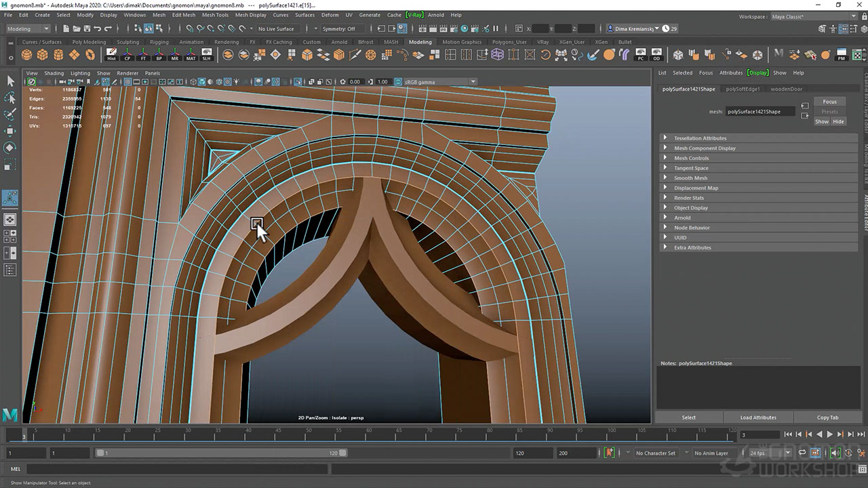Toggle the auto keyframe button
Viewport: 868px width, 488px height.
tap(610, 453)
